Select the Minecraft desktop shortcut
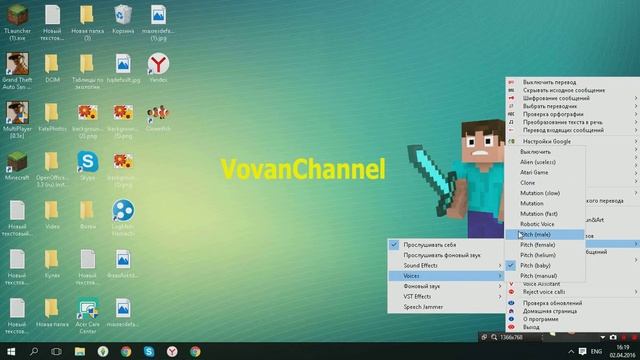 click(17, 166)
